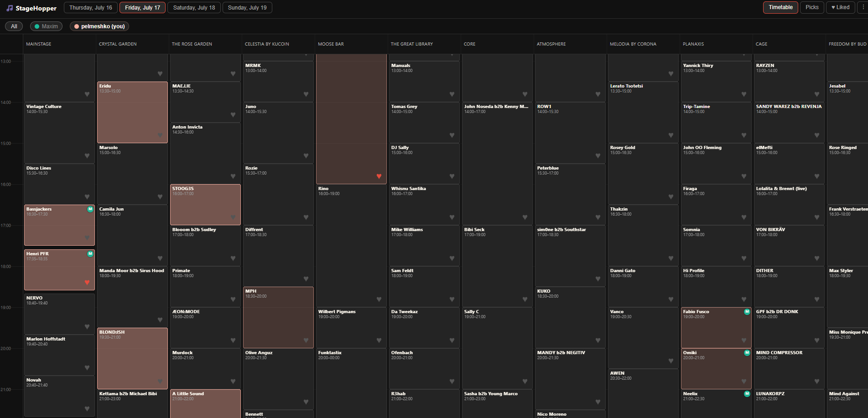Toggle the heart on the Omiki set
The width and height of the screenshot is (868, 418).
point(744,382)
